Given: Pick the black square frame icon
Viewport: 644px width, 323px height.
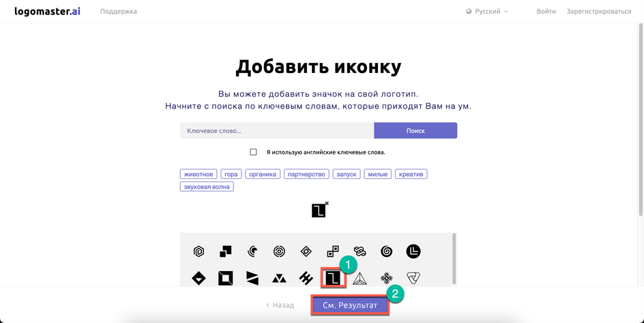Looking at the screenshot, I should pyautogui.click(x=226, y=279).
